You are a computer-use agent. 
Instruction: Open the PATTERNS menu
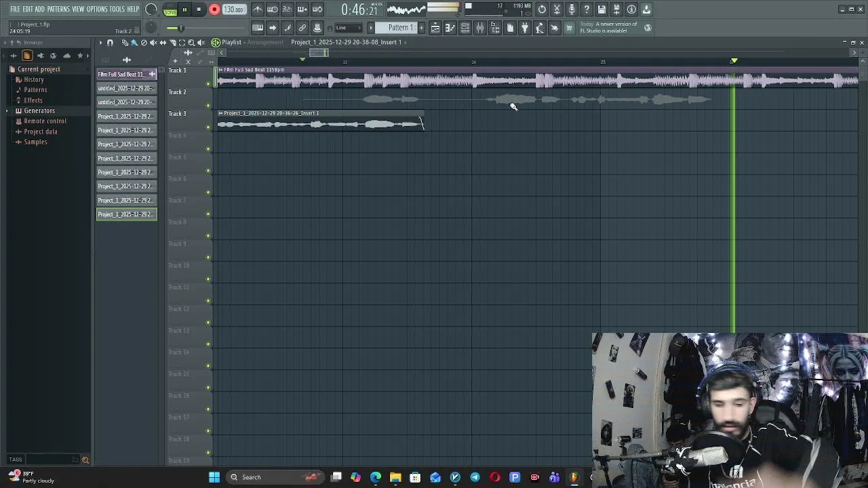tap(58, 9)
